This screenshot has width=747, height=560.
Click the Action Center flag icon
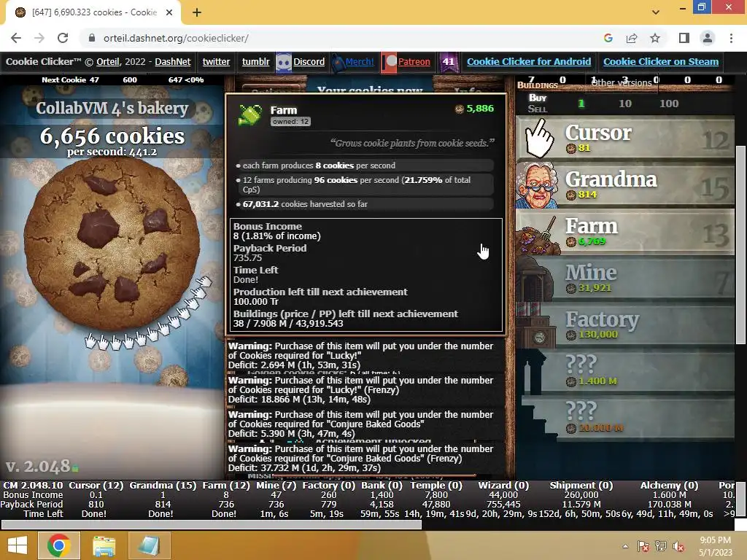click(643, 546)
